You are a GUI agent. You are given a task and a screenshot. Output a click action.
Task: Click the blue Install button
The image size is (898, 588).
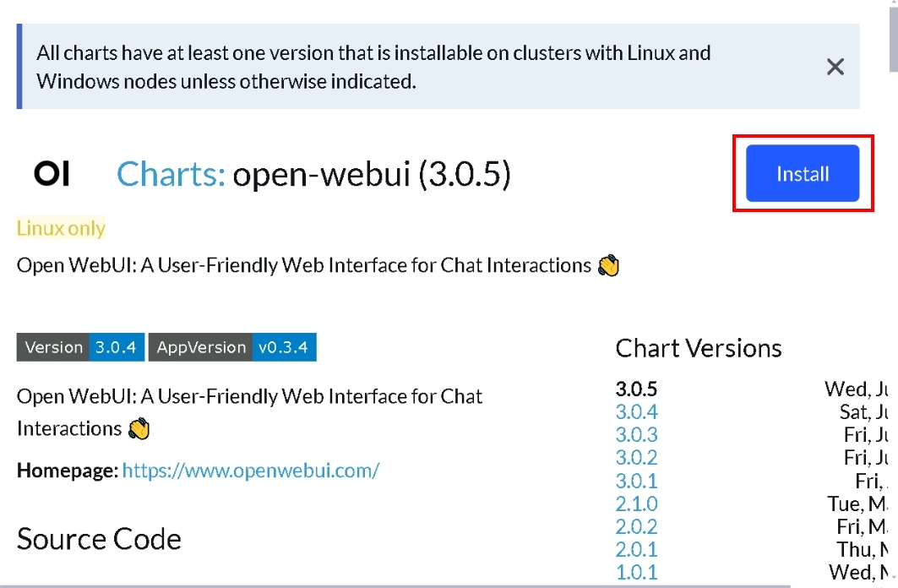[803, 173]
